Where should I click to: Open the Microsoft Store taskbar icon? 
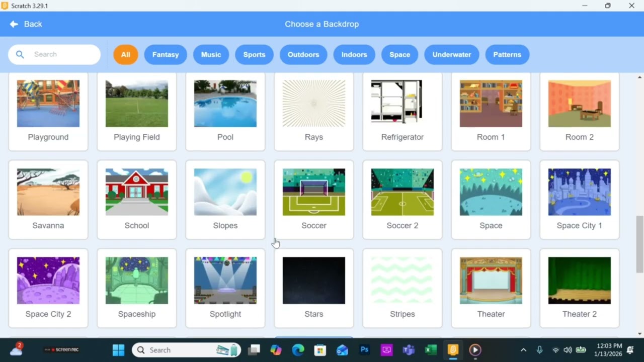click(x=320, y=350)
